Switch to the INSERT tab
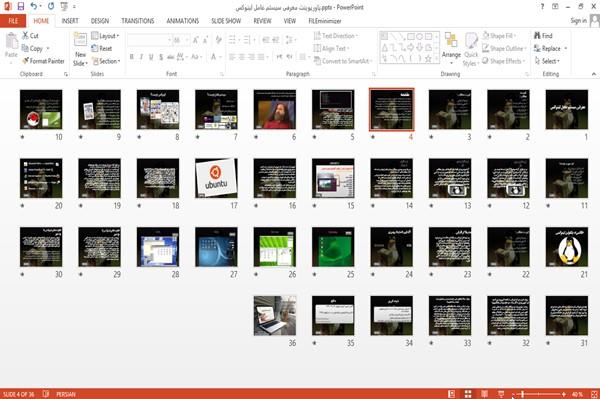Screen dimensions: 600x399 tap(70, 21)
